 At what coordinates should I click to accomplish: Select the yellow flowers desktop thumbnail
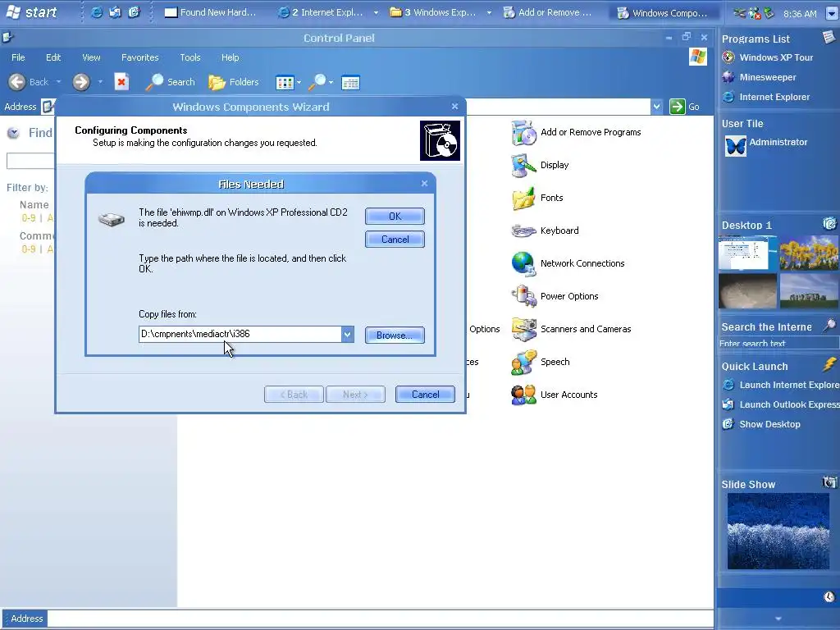(x=809, y=253)
